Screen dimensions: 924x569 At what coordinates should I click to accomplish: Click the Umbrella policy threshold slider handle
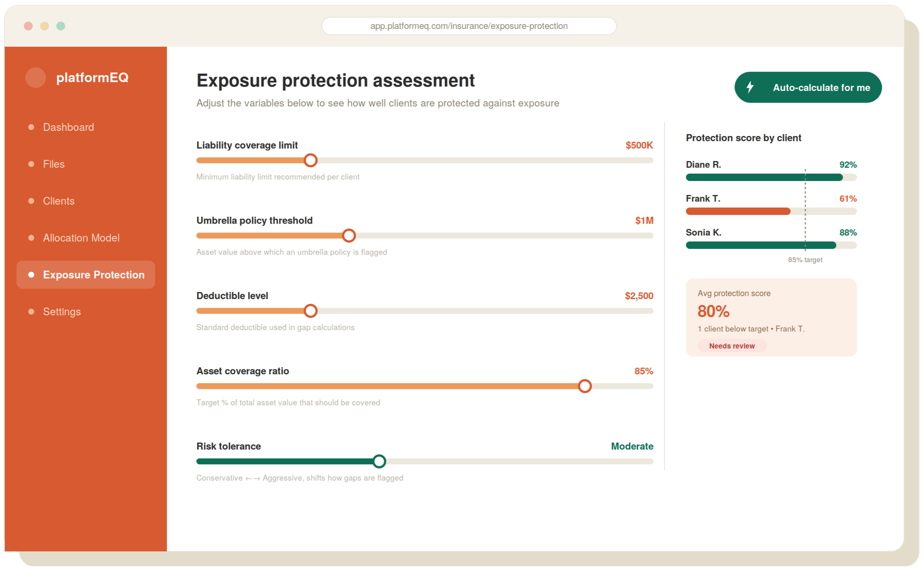pyautogui.click(x=349, y=236)
